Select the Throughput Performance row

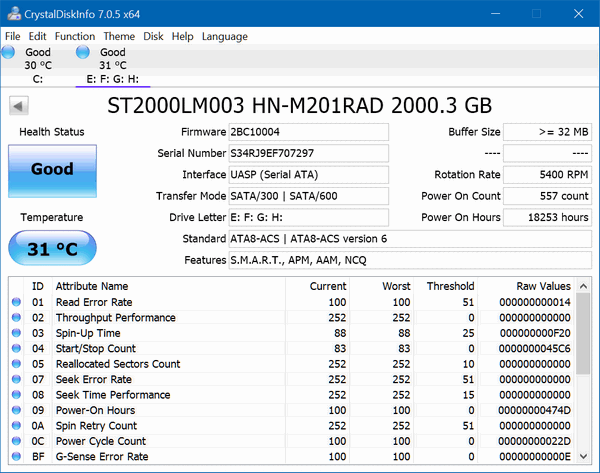tap(292, 317)
